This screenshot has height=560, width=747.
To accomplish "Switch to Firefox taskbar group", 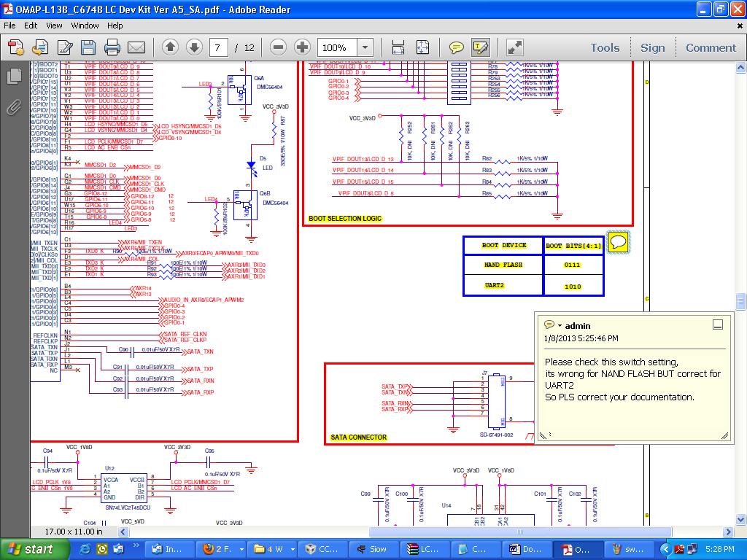I will pos(222,549).
